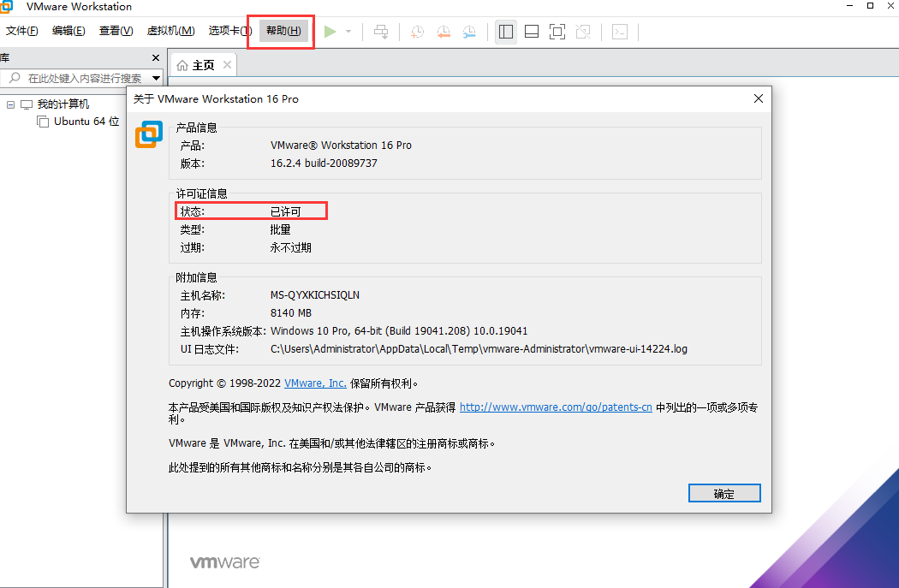Collapse the 我的计算机 tree node
Screen dimensions: 899x588
[10, 104]
